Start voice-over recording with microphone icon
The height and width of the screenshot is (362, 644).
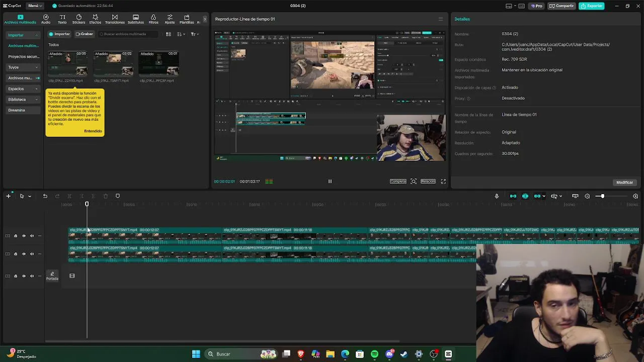(x=497, y=196)
